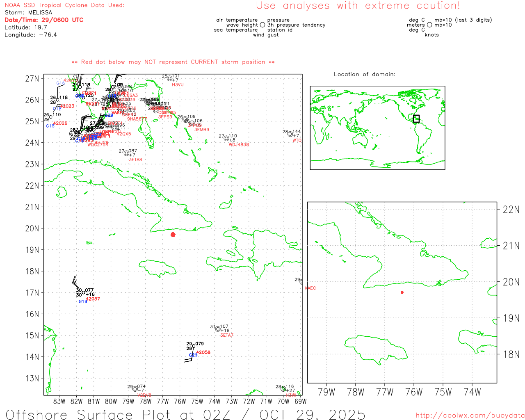This screenshot has height=420, width=525.
Task: Click 'Date/Time: 29/0600 UTC' text
Action: pos(44,20)
